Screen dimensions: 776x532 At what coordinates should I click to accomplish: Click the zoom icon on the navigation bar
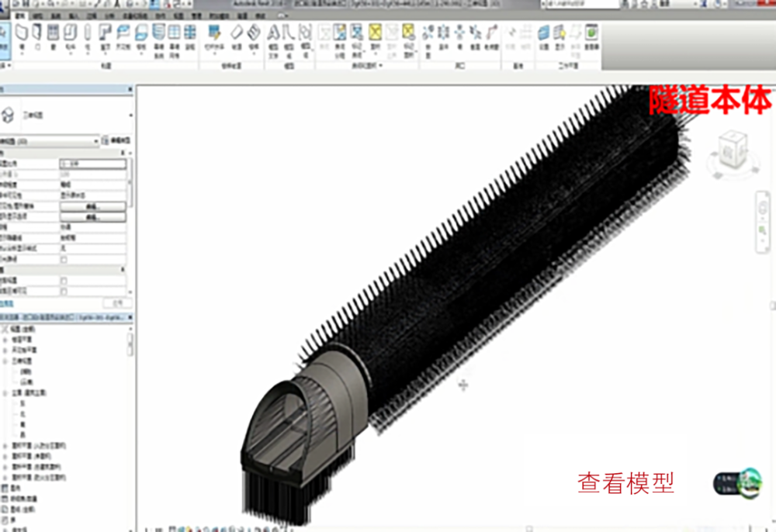coord(763,230)
